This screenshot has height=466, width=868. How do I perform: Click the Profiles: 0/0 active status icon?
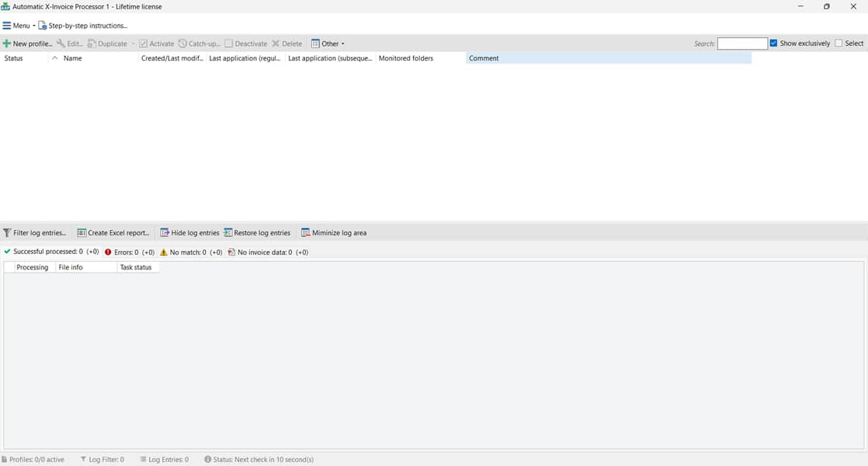click(x=5, y=459)
